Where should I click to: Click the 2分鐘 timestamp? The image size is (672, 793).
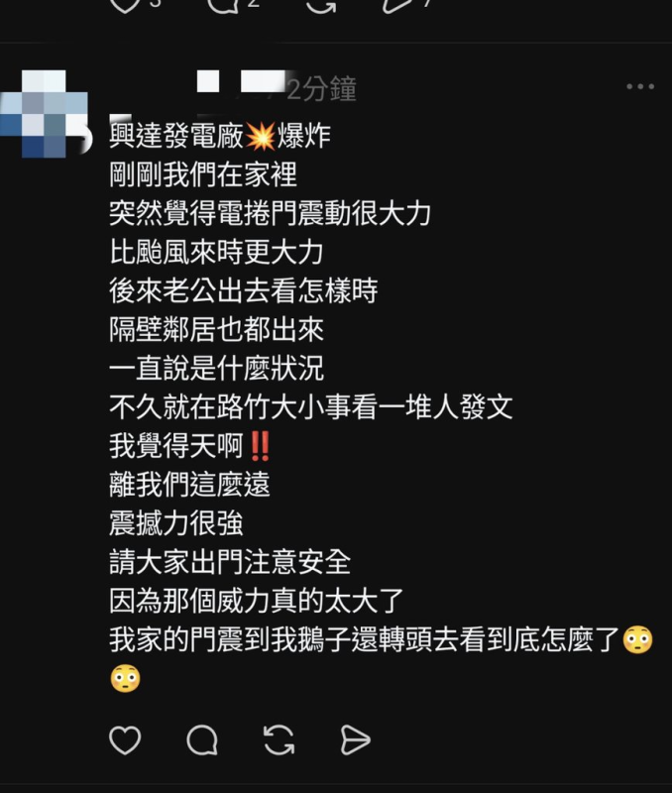[x=321, y=89]
